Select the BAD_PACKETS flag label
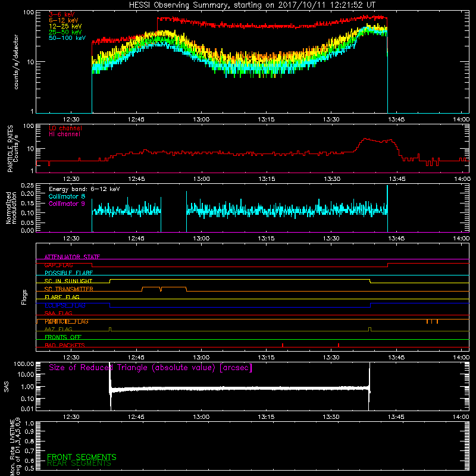Viewport: 476px width, 476px height. click(65, 345)
